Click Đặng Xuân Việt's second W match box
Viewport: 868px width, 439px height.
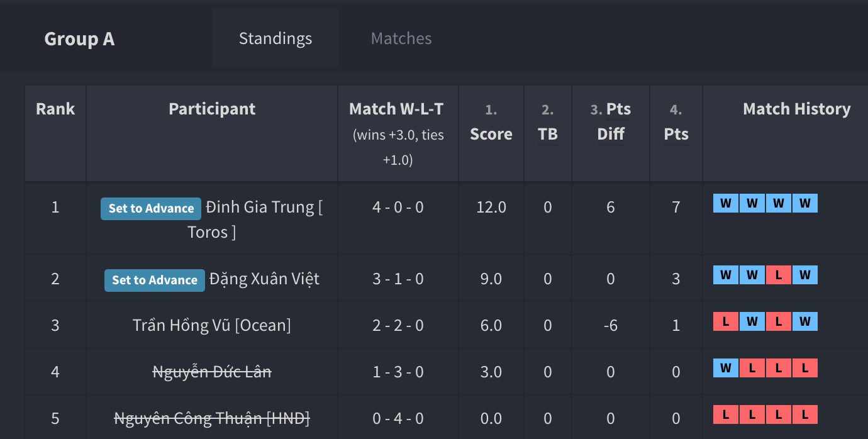(x=752, y=275)
